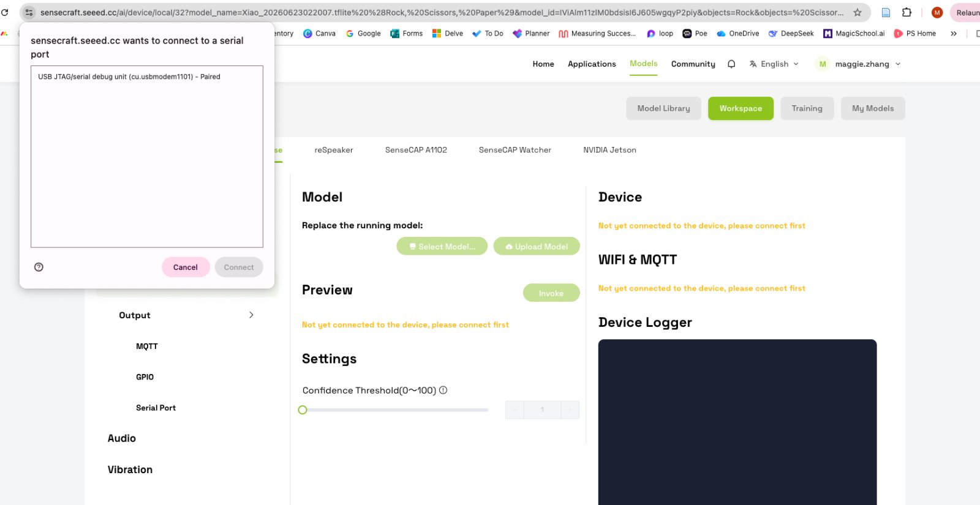This screenshot has height=505, width=980.
Task: Reload the page with the refresh icon
Action: click(5, 12)
